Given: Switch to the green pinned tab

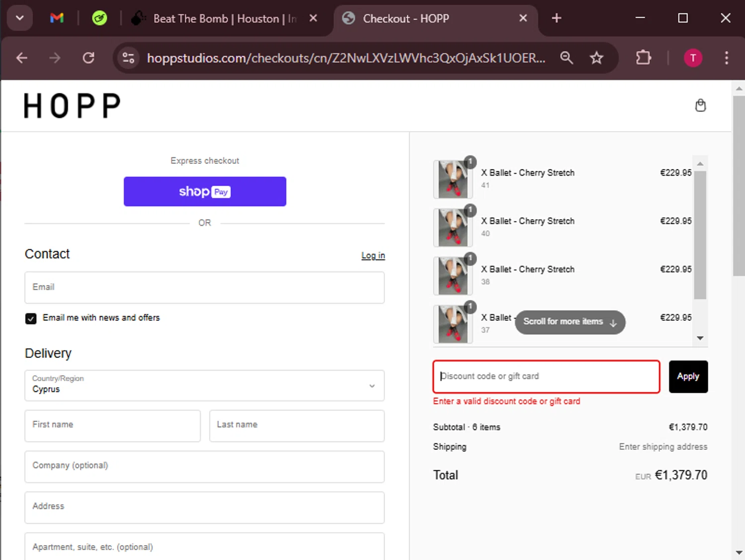Looking at the screenshot, I should tap(99, 18).
